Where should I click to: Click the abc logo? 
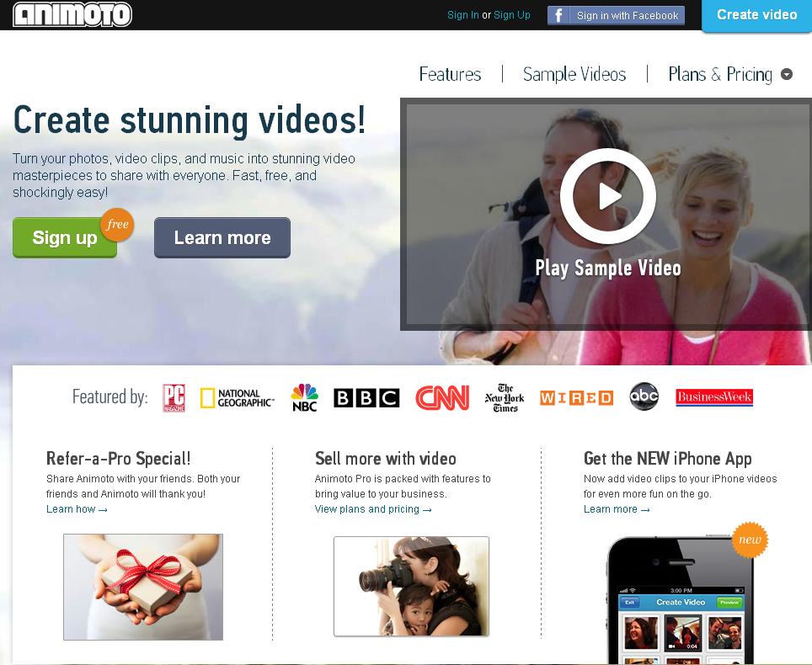(644, 397)
